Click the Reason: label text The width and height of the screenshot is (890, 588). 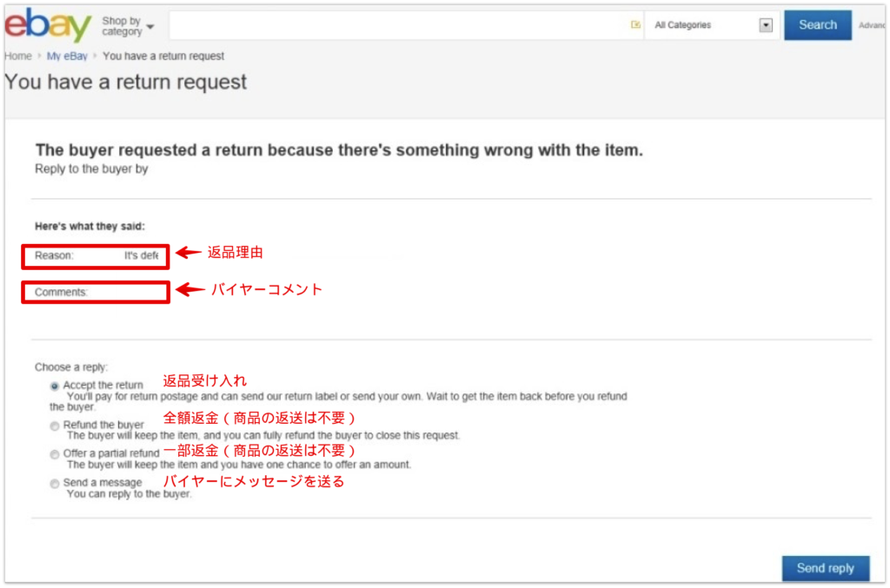click(x=54, y=255)
